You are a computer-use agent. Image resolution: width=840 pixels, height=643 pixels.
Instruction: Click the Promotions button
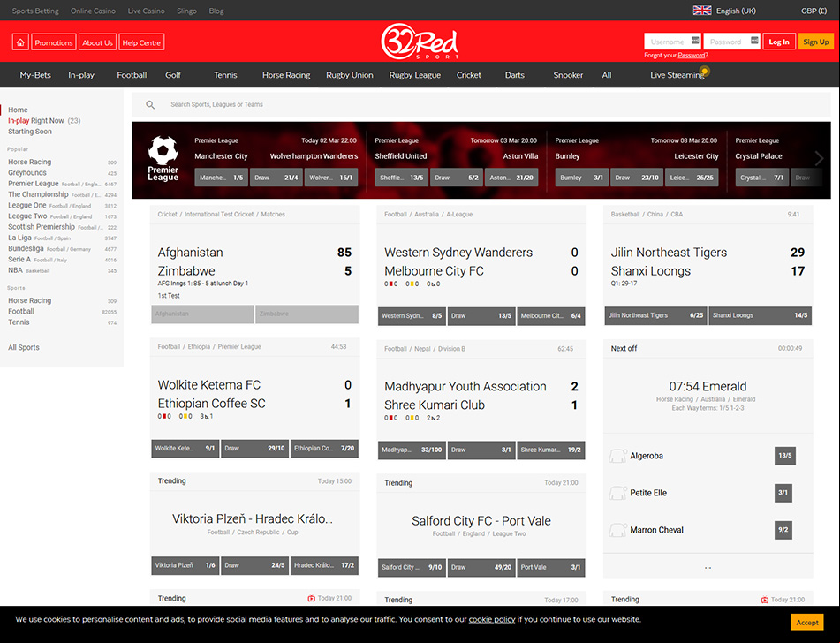(x=54, y=42)
